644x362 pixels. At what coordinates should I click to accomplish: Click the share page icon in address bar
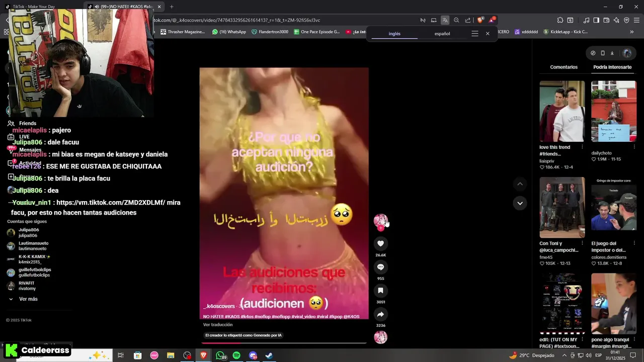[x=468, y=20]
